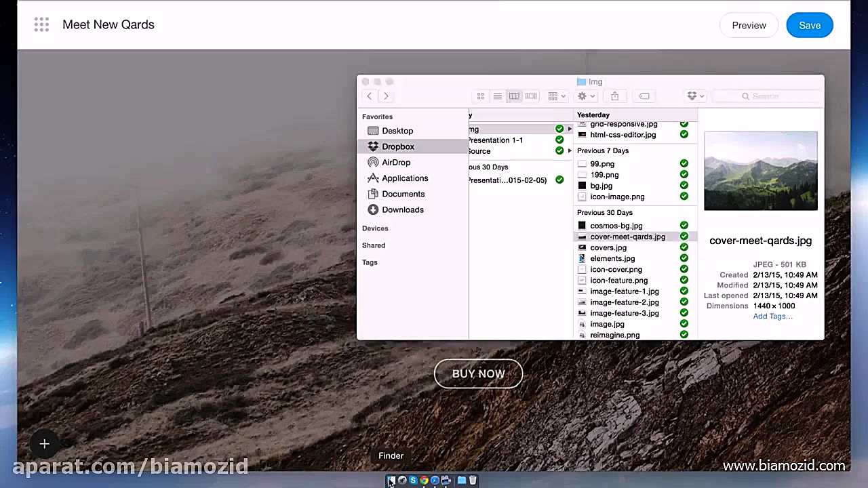The image size is (868, 488).
Task: Open the screen recorder camera Dock icon
Action: 446,481
